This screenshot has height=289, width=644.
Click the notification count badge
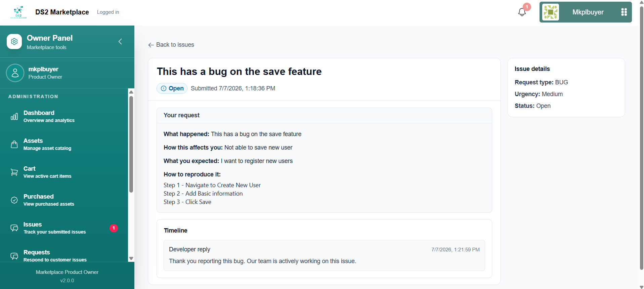(x=527, y=7)
